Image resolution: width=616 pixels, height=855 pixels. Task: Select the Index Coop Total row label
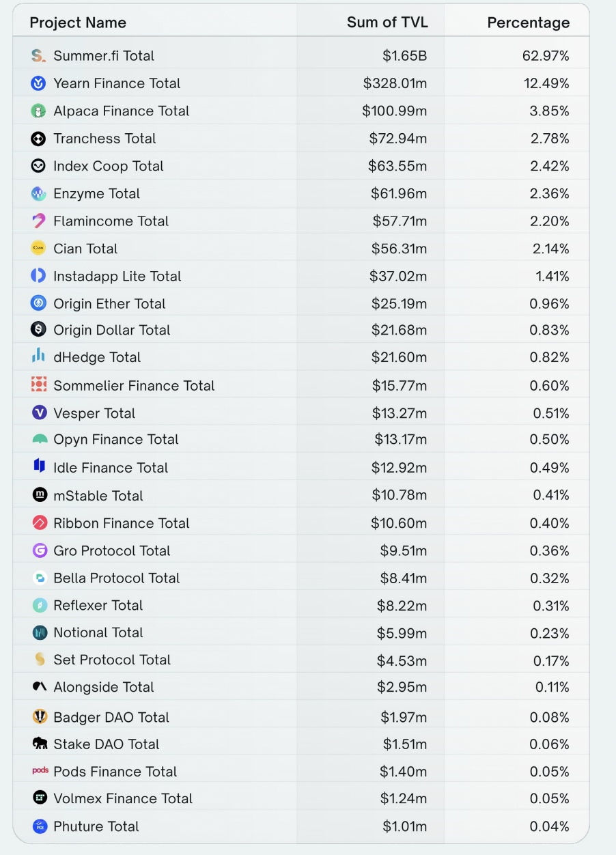pos(109,166)
